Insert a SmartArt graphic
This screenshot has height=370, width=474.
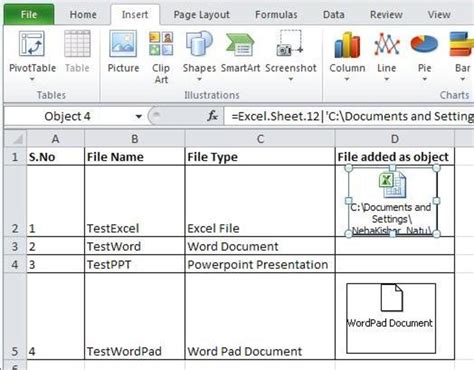click(240, 44)
